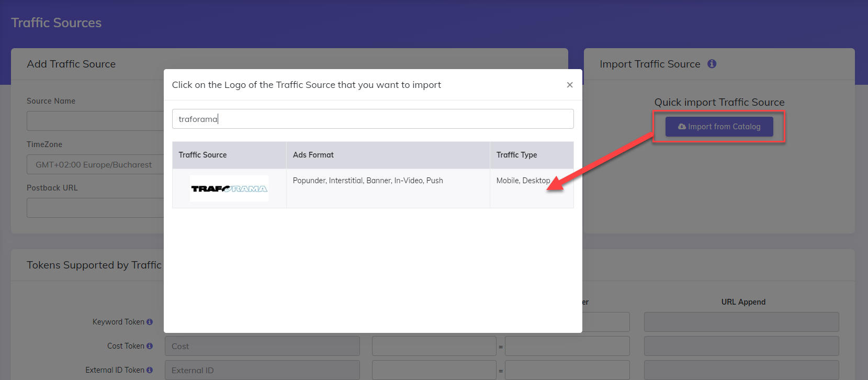868x380 pixels.
Task: Click into the Source Name field
Action: click(x=95, y=121)
